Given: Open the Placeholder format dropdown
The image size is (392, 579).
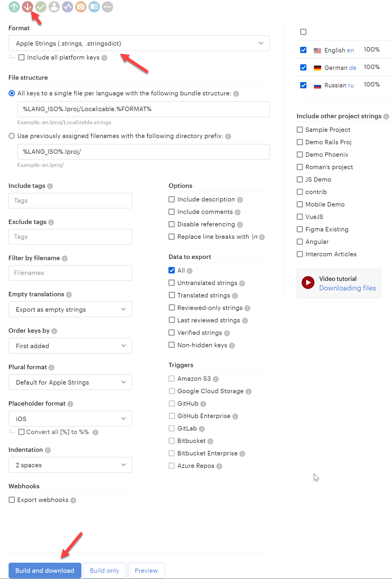Looking at the screenshot, I should (x=70, y=419).
